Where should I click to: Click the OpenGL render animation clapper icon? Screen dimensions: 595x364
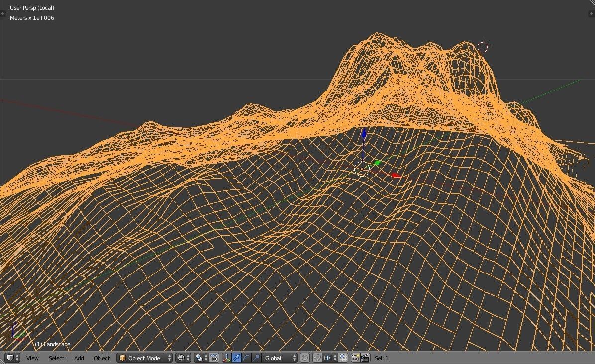click(366, 358)
